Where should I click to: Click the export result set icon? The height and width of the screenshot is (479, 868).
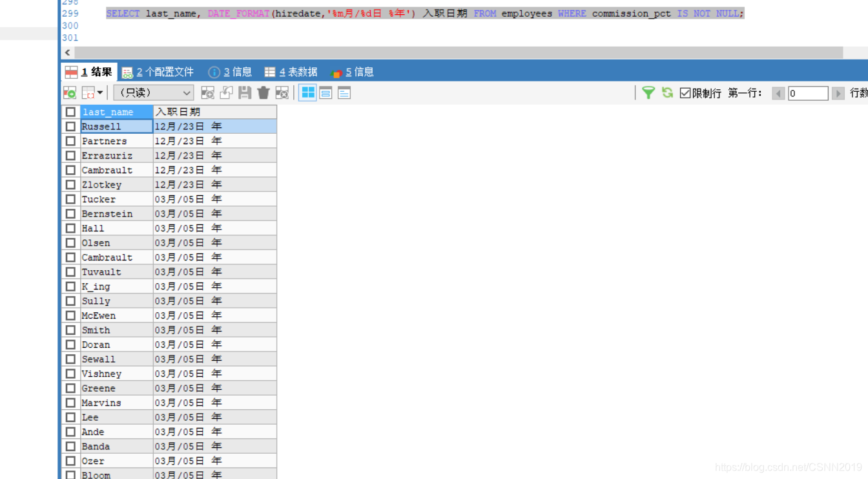(70, 93)
